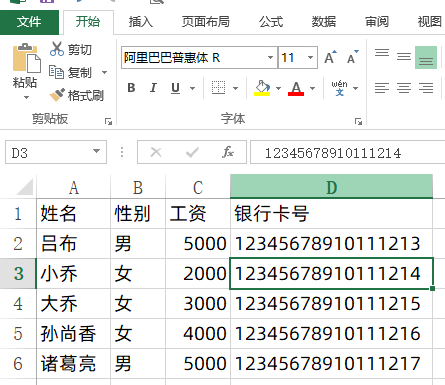Viewport: 445px width, 385px height.
Task: Toggle underline U
Action: (175, 88)
